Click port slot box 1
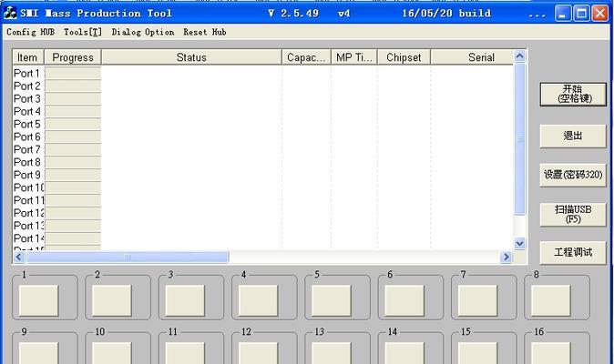 [x=39, y=300]
